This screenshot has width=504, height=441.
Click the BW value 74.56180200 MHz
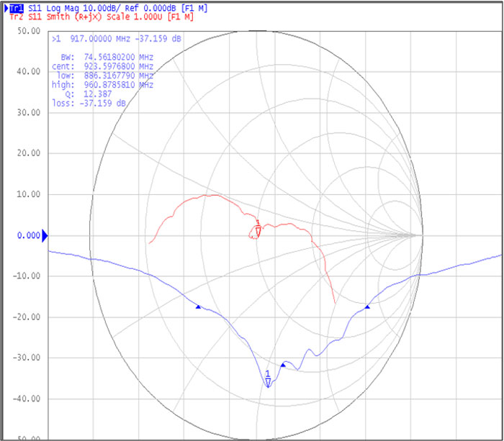tap(119, 57)
